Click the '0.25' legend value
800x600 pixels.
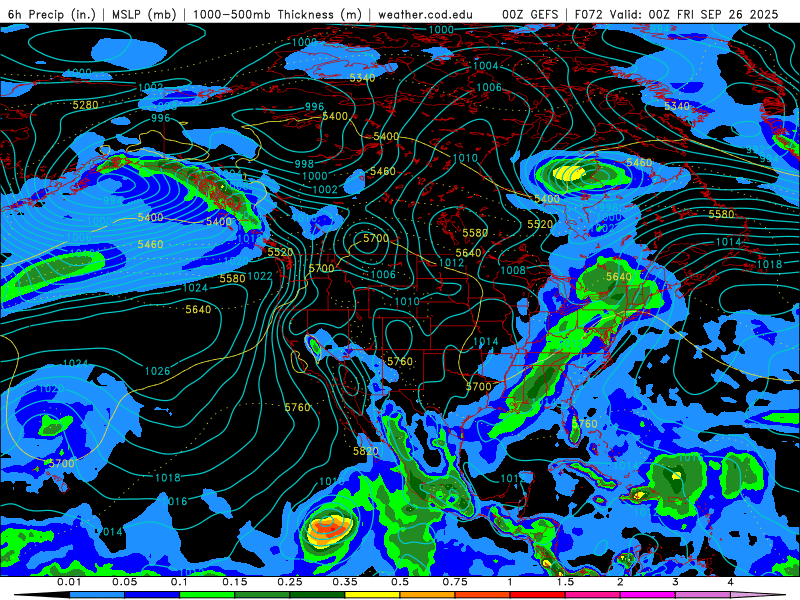290,582
